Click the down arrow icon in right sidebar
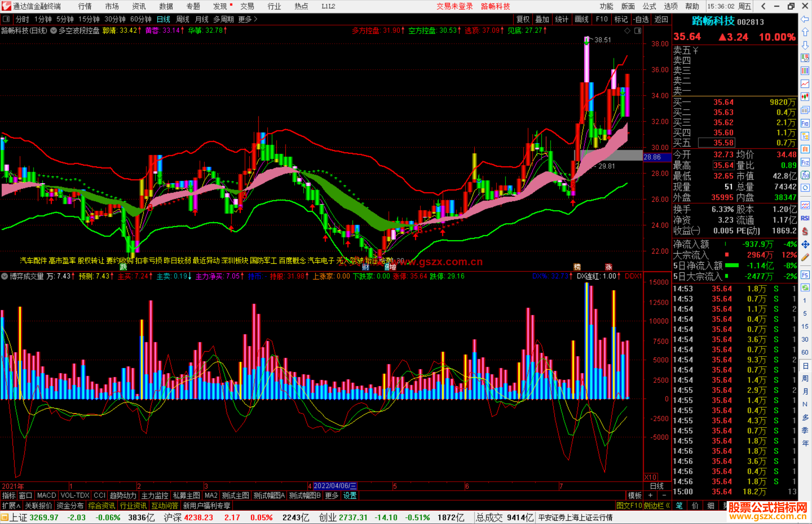 click(805, 45)
